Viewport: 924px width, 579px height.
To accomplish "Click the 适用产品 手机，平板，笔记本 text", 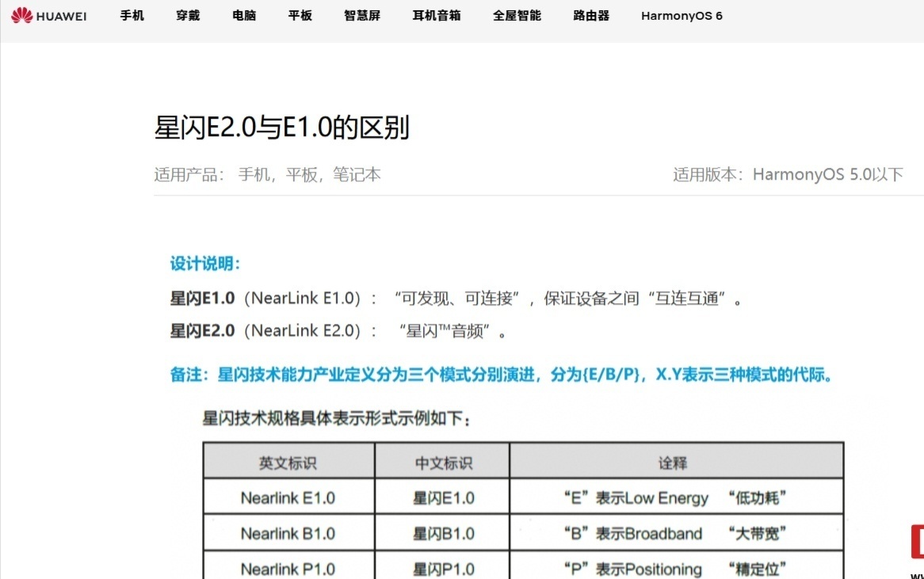I will point(268,175).
